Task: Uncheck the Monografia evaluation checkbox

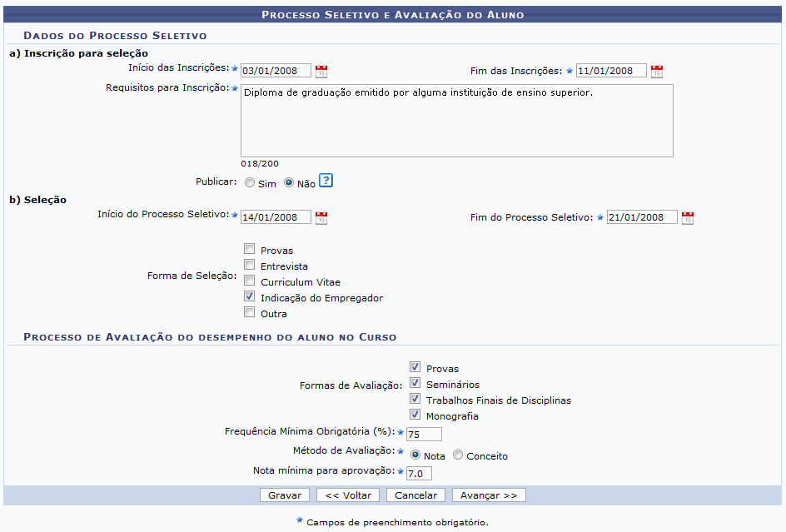Action: coord(415,415)
